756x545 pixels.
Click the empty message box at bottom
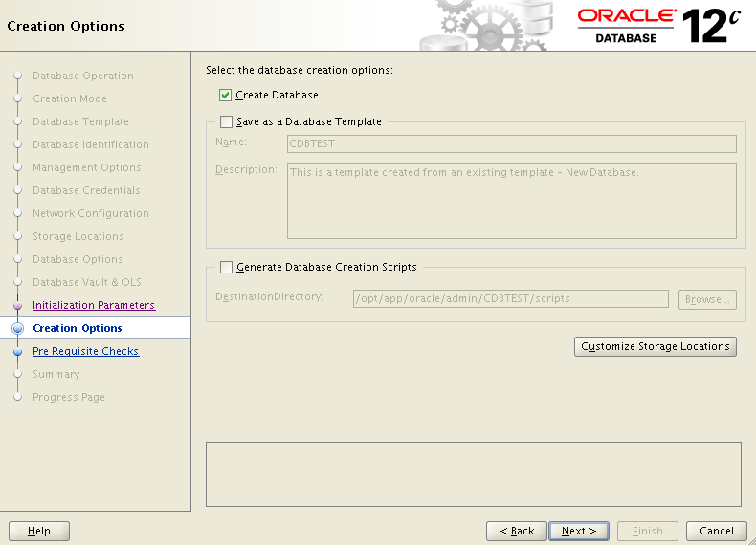coord(474,474)
